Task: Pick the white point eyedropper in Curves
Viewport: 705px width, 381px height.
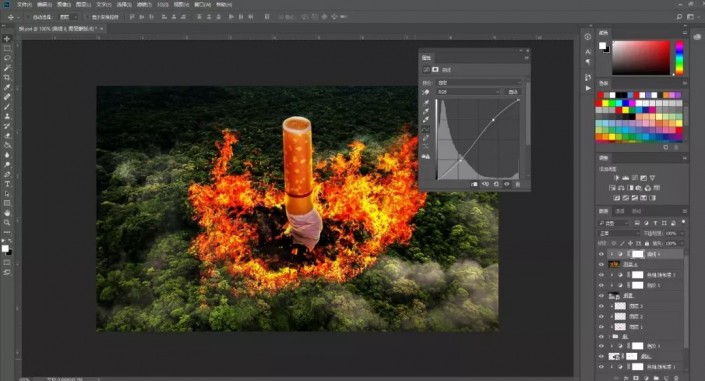Action: pos(425,120)
